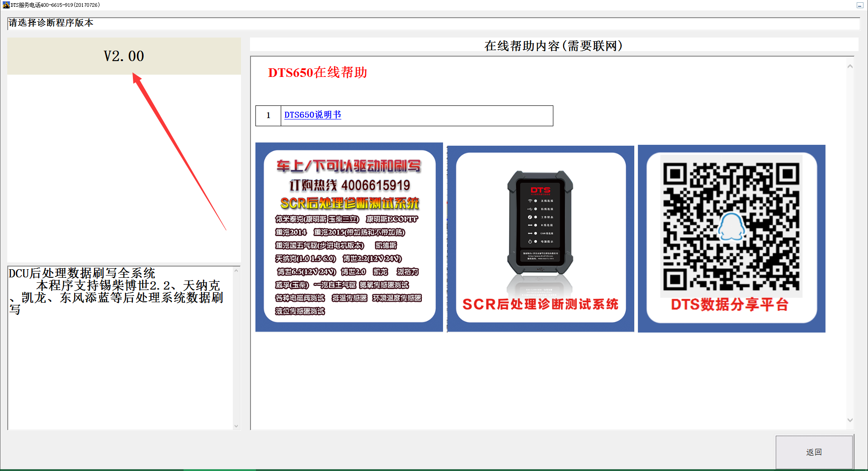Click the DCU后处理数据刷写全系统 description title
Viewport: 868px width, 471px height.
(x=82, y=273)
